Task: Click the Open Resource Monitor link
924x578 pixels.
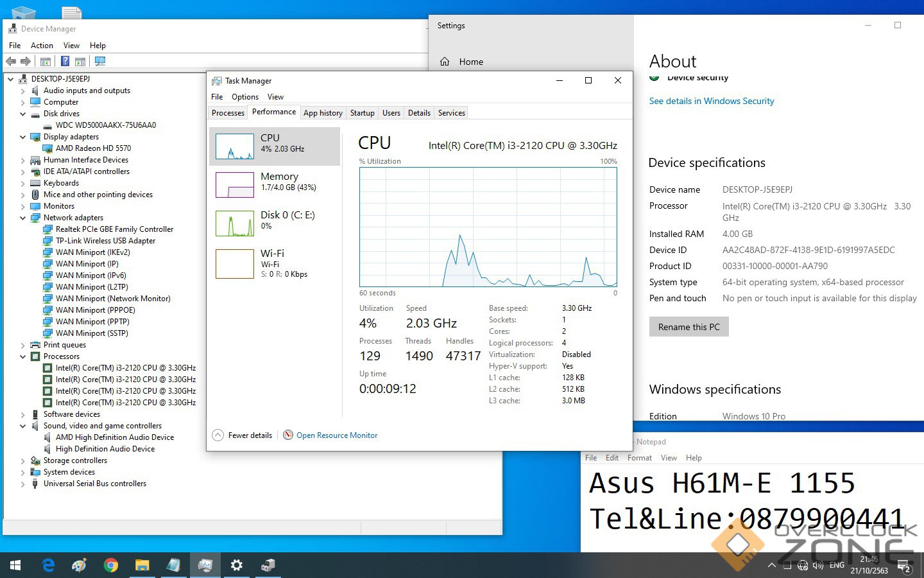Action: 337,435
